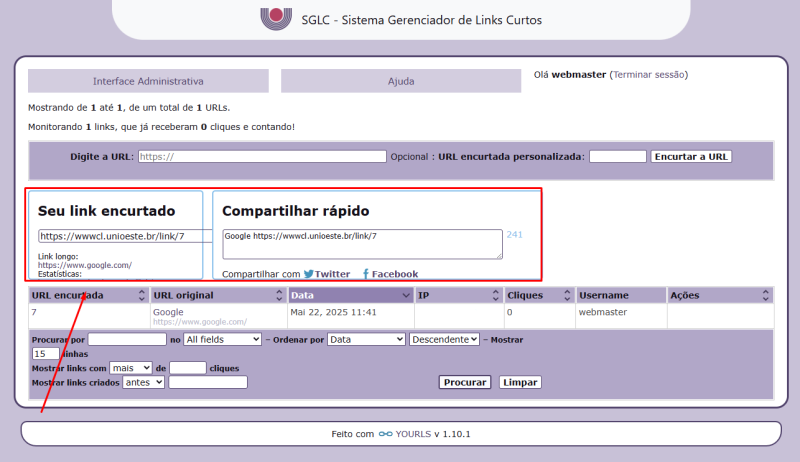This screenshot has width=800, height=462.
Task: Open the Ajuda menu item
Action: click(x=400, y=81)
